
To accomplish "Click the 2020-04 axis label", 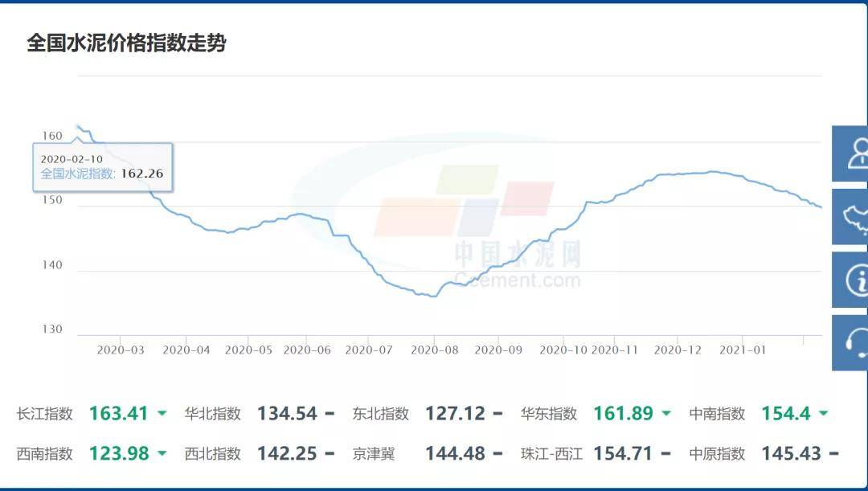I will [x=186, y=350].
